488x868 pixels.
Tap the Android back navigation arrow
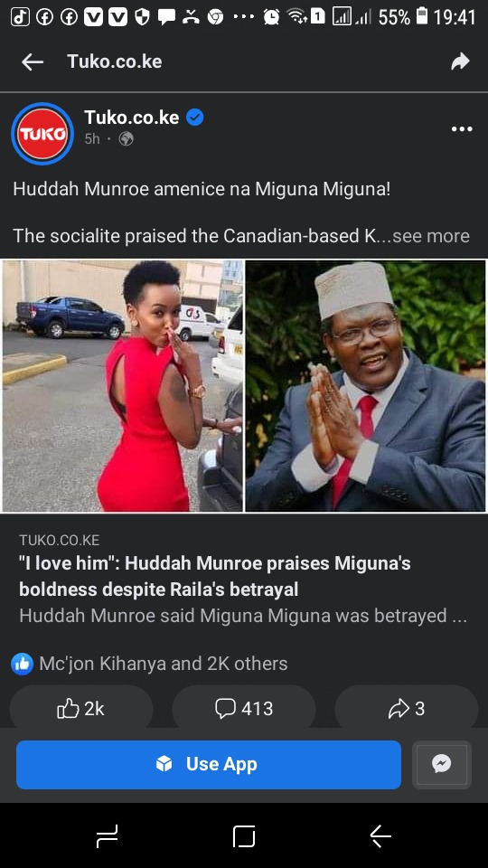point(380,835)
